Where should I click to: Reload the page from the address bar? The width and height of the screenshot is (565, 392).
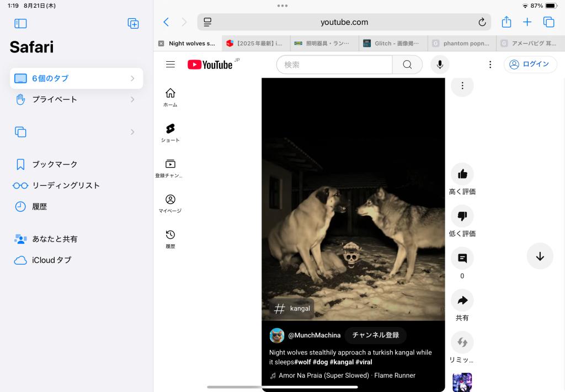click(482, 22)
